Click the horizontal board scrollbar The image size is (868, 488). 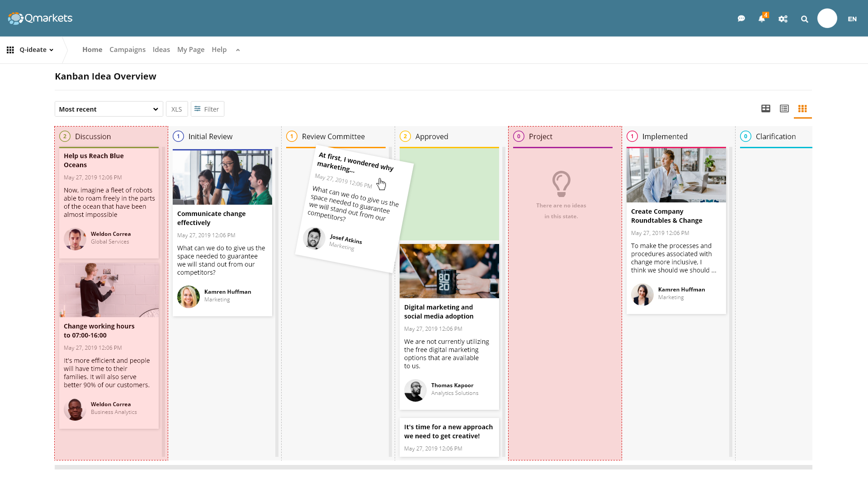433,467
